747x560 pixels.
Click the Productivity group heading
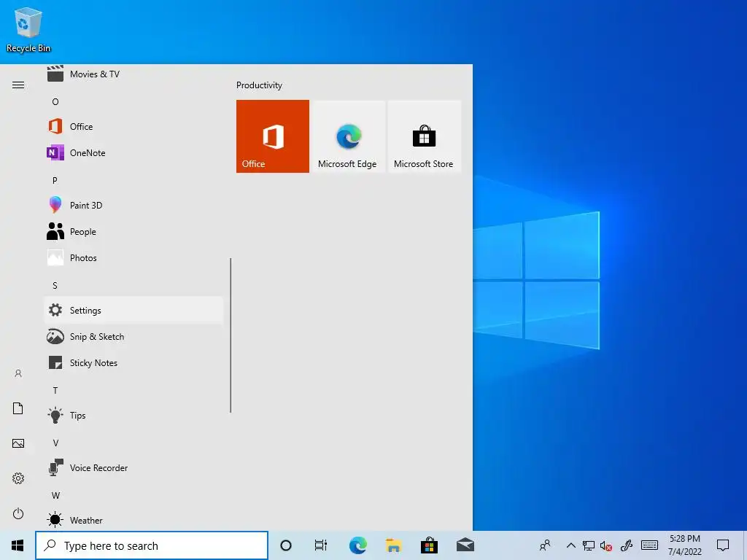(259, 85)
